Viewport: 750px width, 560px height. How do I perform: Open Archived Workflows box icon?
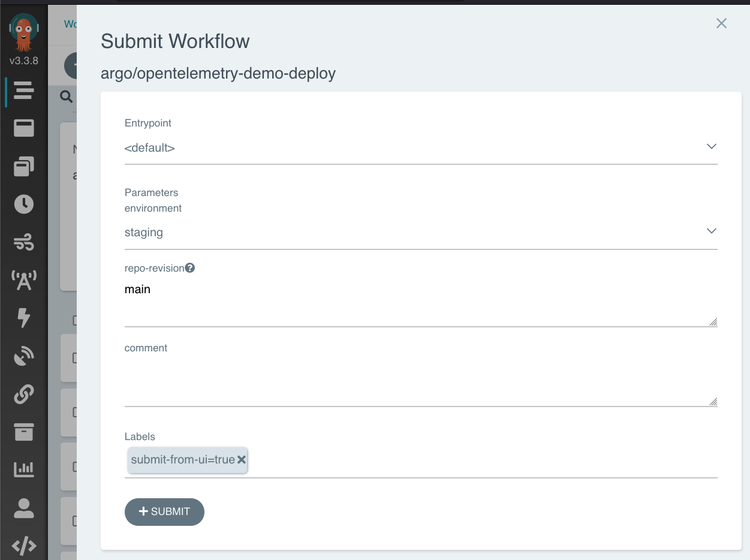[x=24, y=432]
